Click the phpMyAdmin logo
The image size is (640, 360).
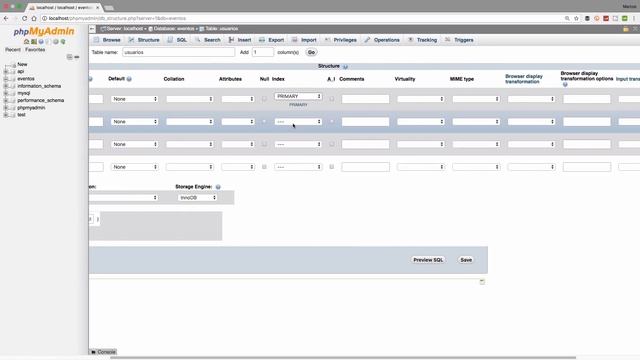click(44, 31)
